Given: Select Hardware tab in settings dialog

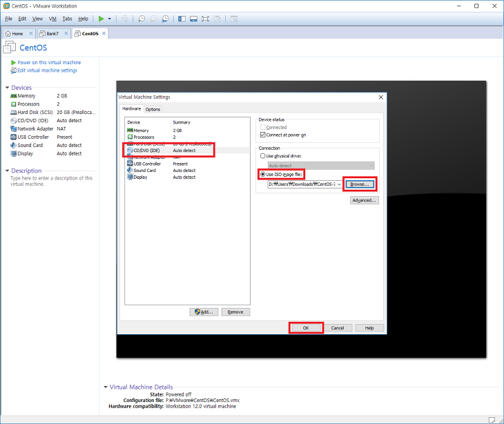Looking at the screenshot, I should click(x=131, y=108).
